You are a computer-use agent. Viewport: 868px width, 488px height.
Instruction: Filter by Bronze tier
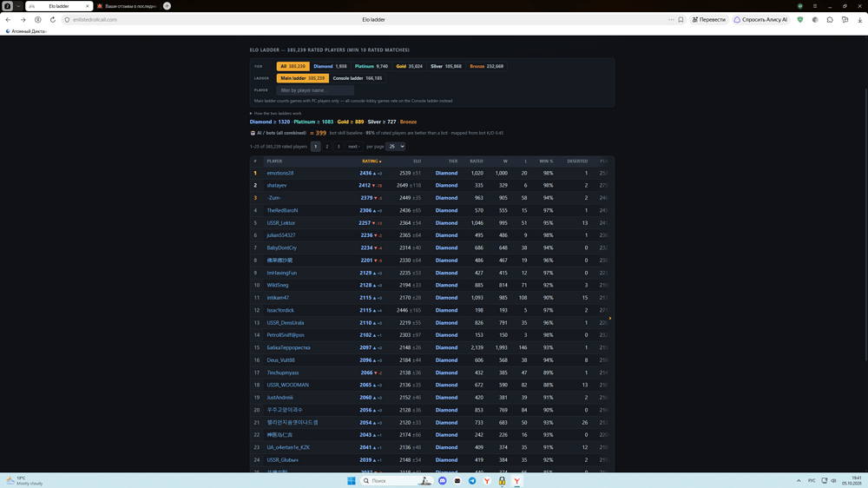487,66
